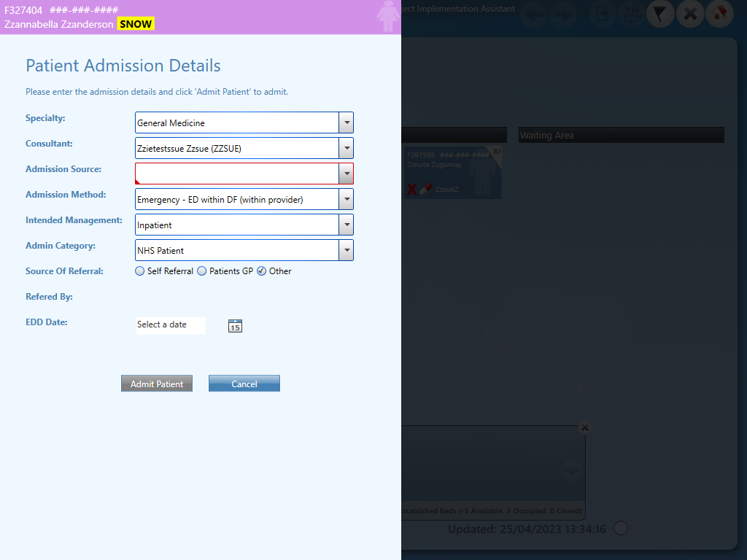Click the forward arrow in the background toolbar
Image resolution: width=747 pixels, height=560 pixels.
coord(562,15)
